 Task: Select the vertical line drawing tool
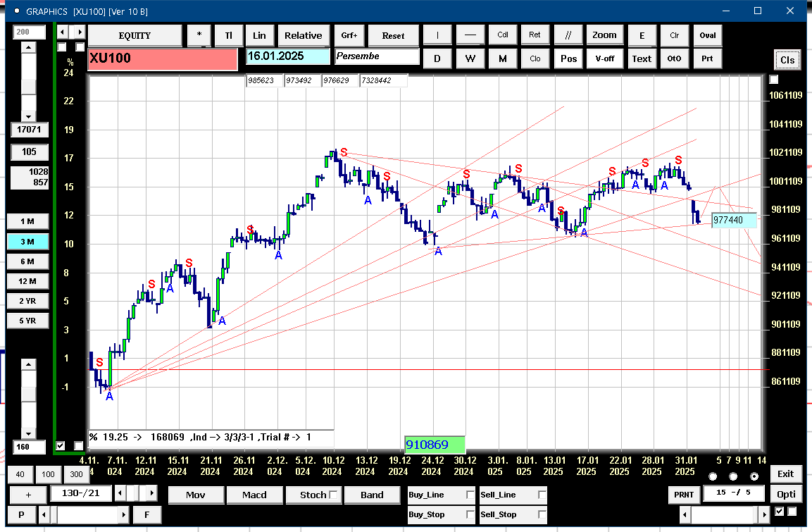click(x=437, y=35)
